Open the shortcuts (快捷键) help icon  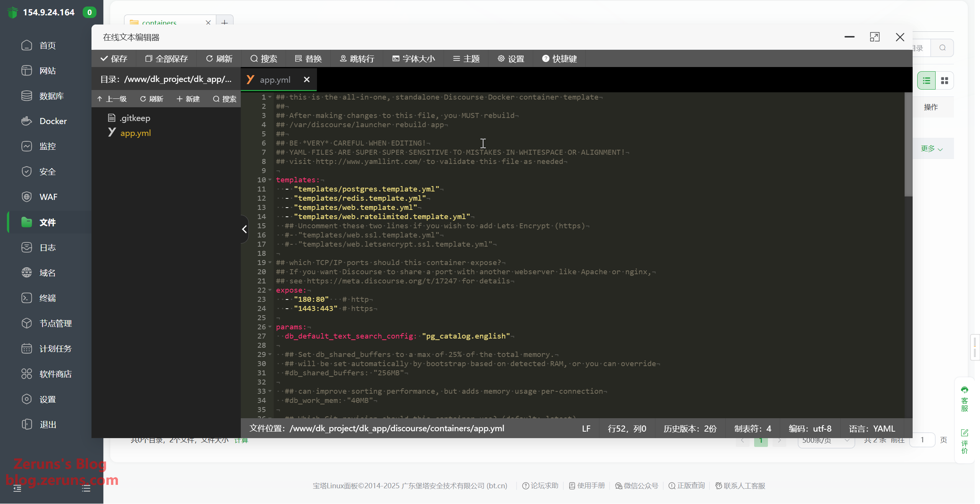(546, 59)
